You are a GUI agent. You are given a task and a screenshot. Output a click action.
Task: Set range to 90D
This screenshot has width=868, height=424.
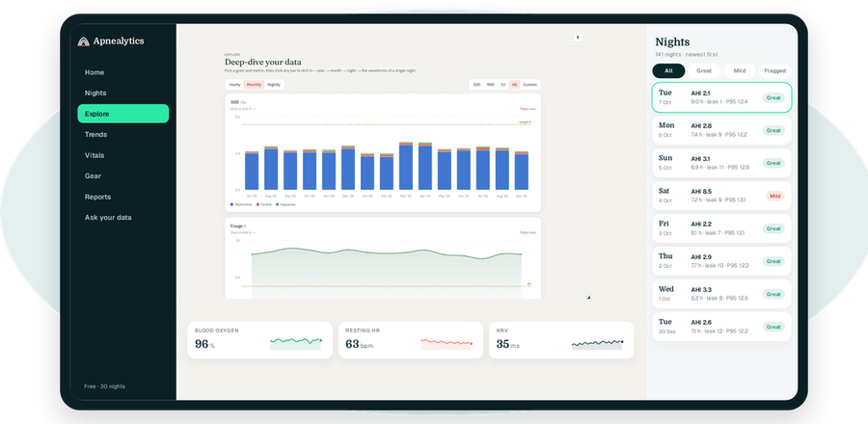pyautogui.click(x=491, y=85)
